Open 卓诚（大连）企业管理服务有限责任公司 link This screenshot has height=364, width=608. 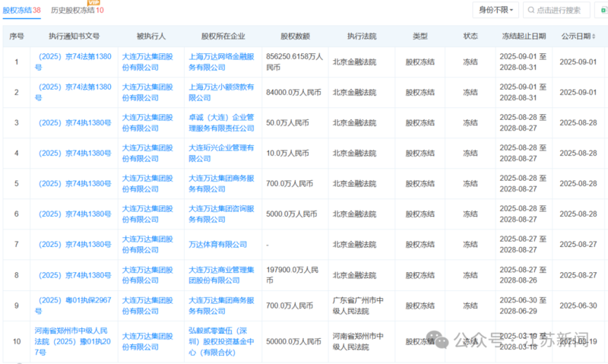pos(221,123)
